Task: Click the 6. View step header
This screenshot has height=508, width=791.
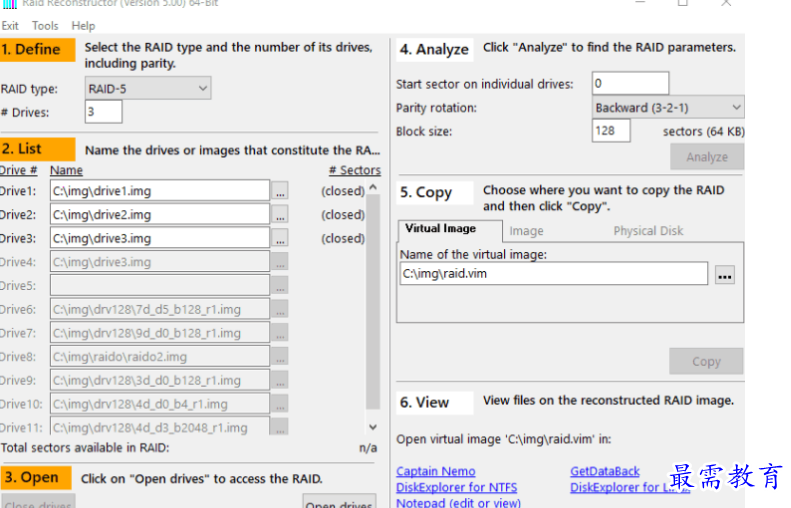Action: (x=434, y=403)
